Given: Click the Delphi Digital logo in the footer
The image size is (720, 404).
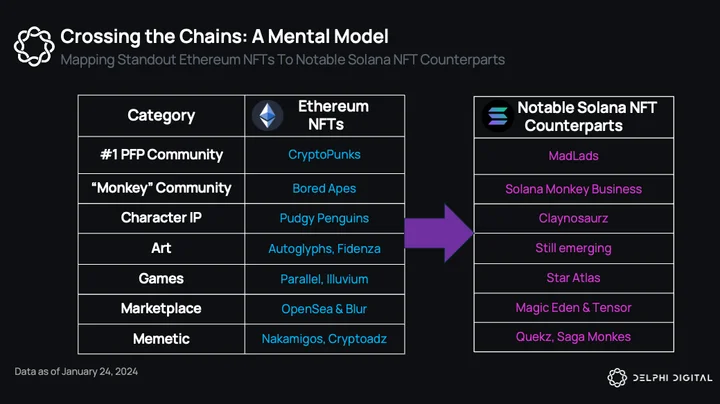Looking at the screenshot, I should coord(660,378).
